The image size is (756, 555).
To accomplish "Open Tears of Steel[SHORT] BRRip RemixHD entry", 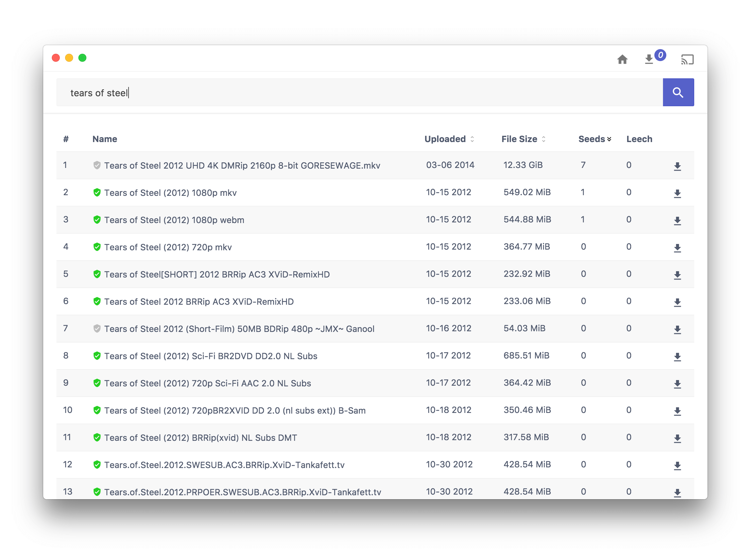I will pos(217,275).
